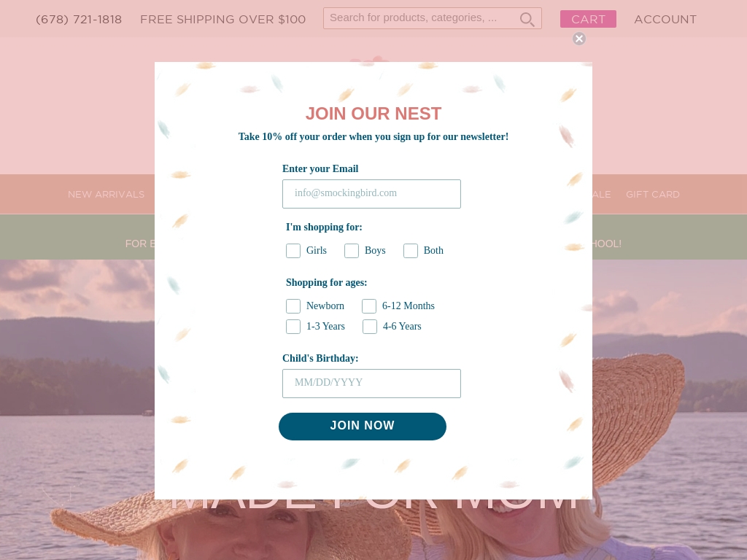This screenshot has width=747, height=560.
Task: Open the GIFT CARD page
Action: pyautogui.click(x=653, y=194)
